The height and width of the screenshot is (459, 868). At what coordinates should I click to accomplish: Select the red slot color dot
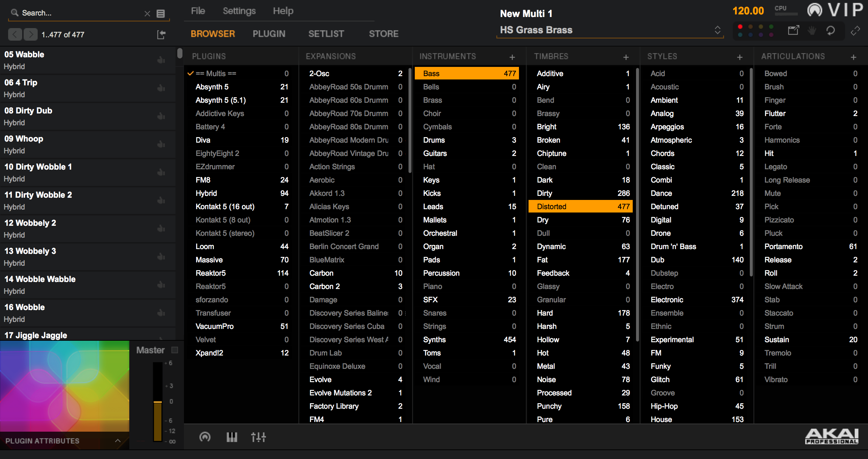740,27
